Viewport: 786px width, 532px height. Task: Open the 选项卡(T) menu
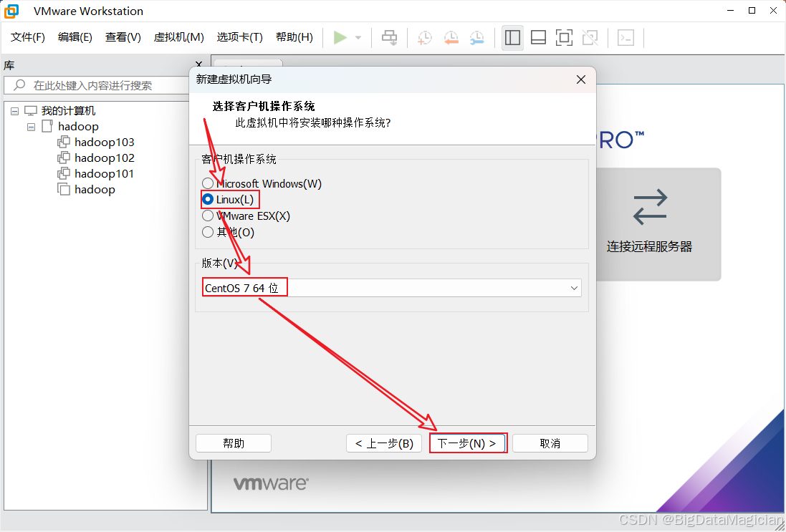[x=240, y=37]
